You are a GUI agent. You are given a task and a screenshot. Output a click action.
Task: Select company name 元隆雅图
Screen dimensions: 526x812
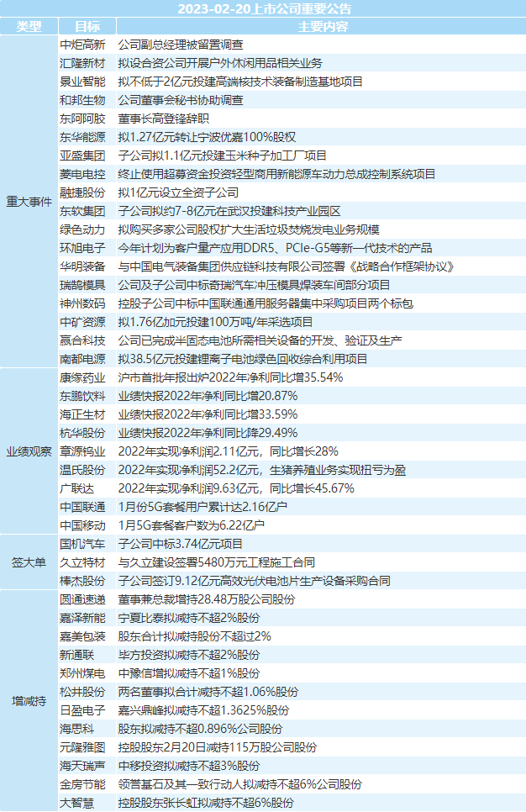pyautogui.click(x=82, y=747)
